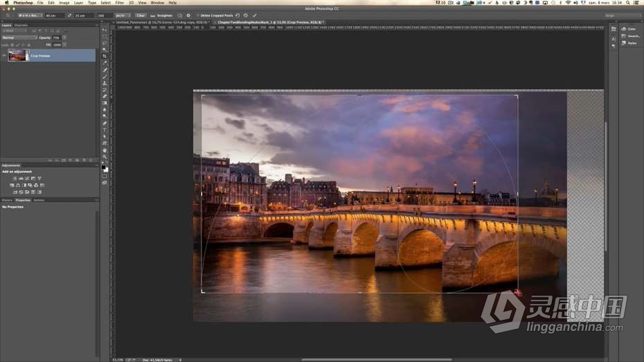Open the Normal blend mode dropdown
This screenshot has height=362, width=644.
point(19,37)
